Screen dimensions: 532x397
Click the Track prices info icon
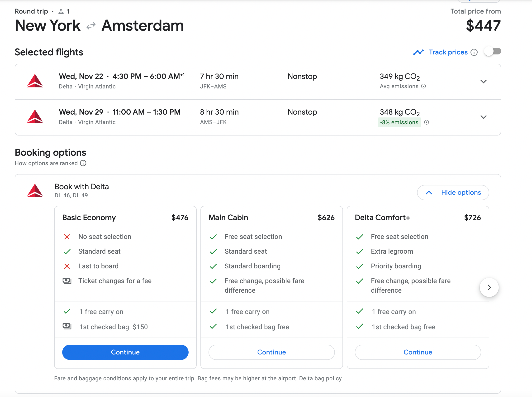click(x=474, y=52)
